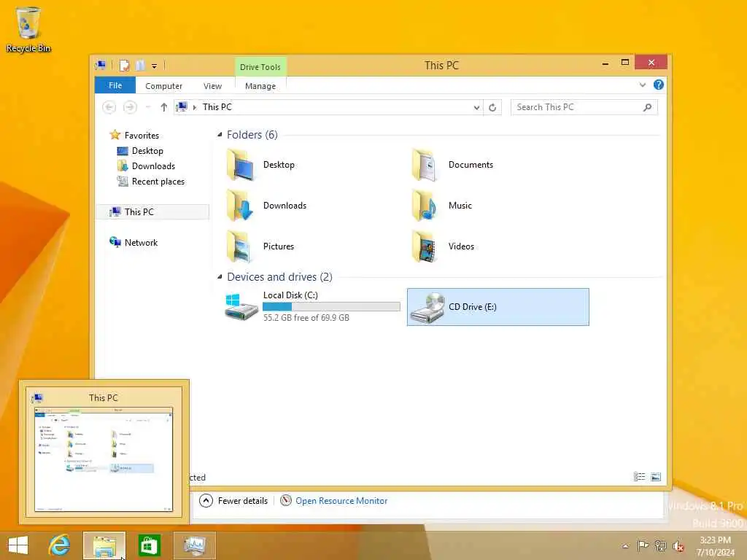The image size is (747, 560).
Task: Expand the address bar history dropdown
Action: click(x=476, y=108)
